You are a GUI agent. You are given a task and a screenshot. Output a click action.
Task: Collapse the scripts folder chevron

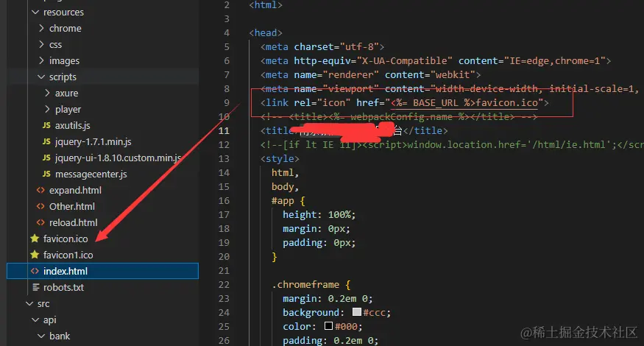tap(41, 77)
